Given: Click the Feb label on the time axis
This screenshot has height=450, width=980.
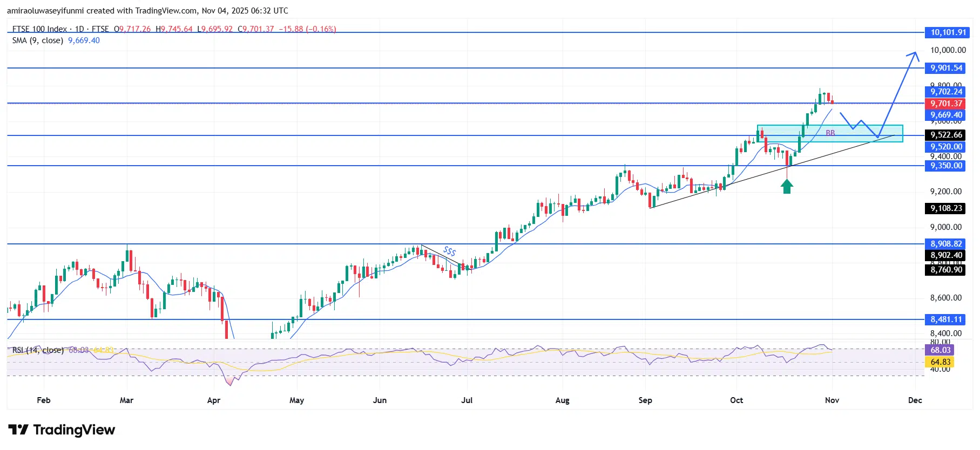Looking at the screenshot, I should (x=44, y=400).
